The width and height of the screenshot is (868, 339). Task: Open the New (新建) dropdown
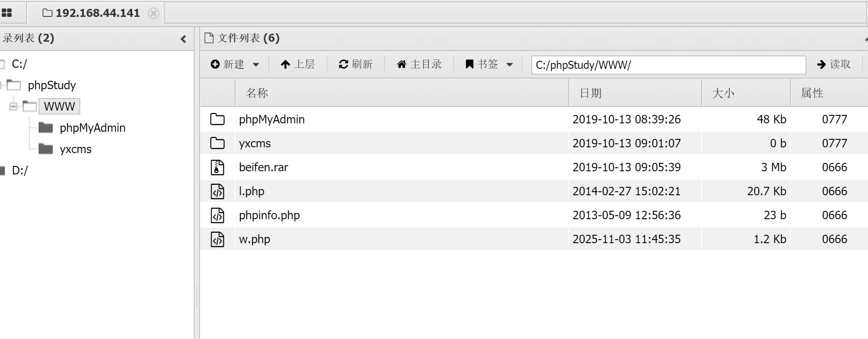tap(235, 64)
